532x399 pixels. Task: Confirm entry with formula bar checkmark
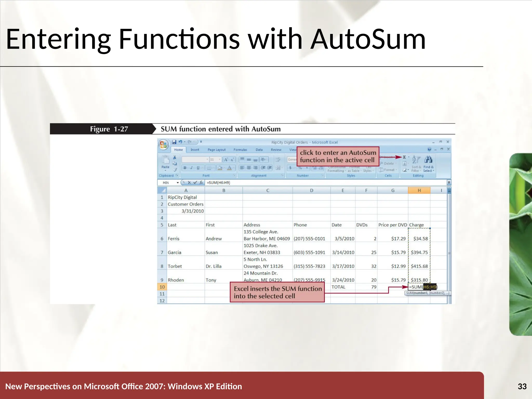pos(195,183)
